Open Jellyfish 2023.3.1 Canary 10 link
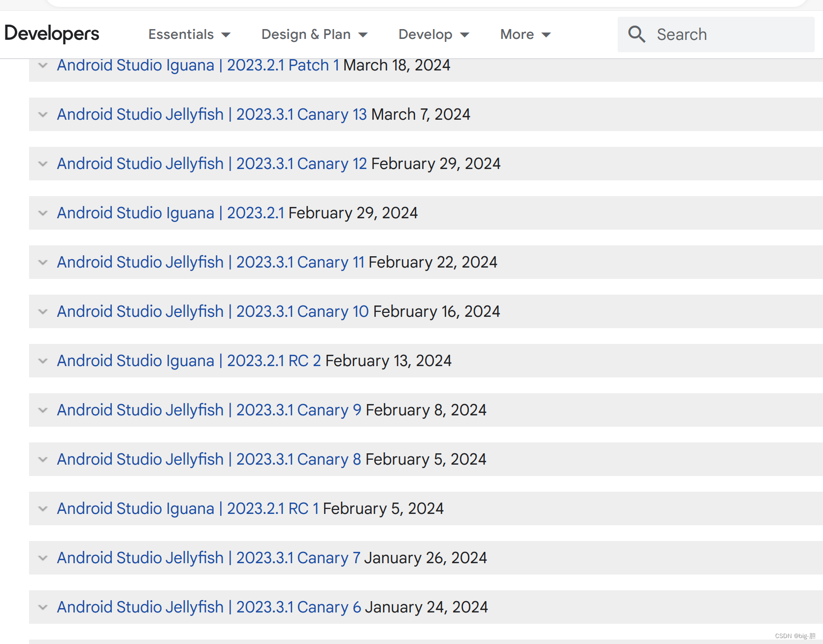823x644 pixels. click(x=213, y=311)
